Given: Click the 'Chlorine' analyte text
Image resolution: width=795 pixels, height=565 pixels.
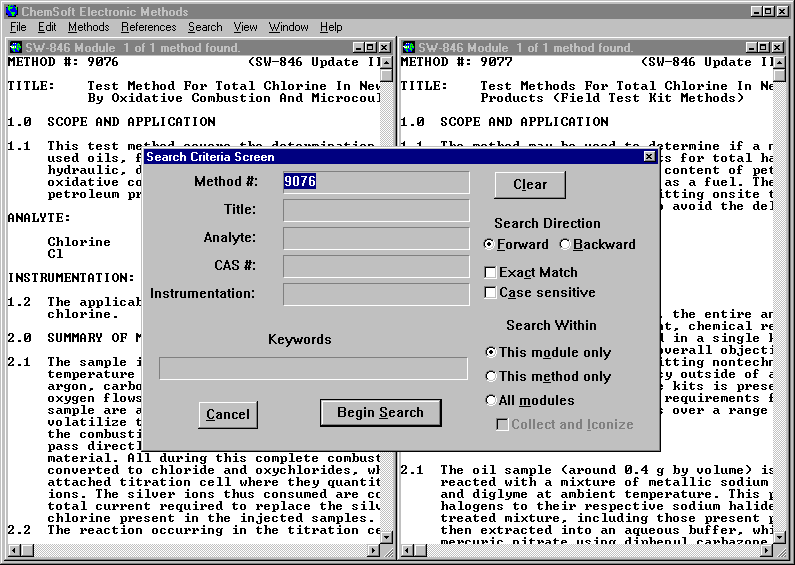Looking at the screenshot, I should pos(79,242).
